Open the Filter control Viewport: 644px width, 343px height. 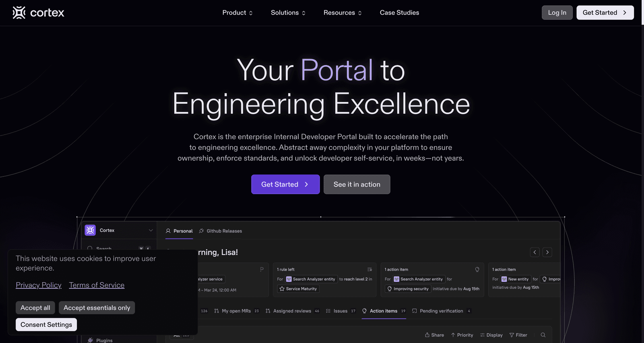click(518, 335)
